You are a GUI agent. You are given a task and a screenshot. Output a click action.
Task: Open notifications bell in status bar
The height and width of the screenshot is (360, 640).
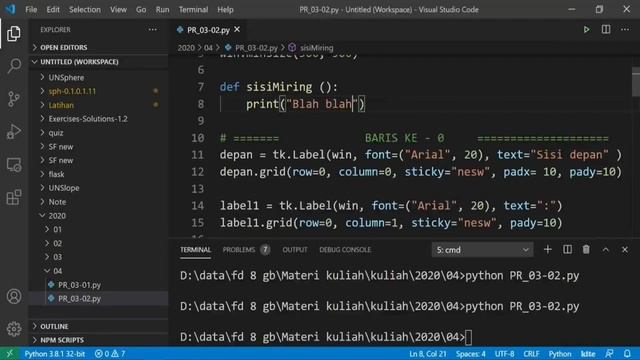627,354
